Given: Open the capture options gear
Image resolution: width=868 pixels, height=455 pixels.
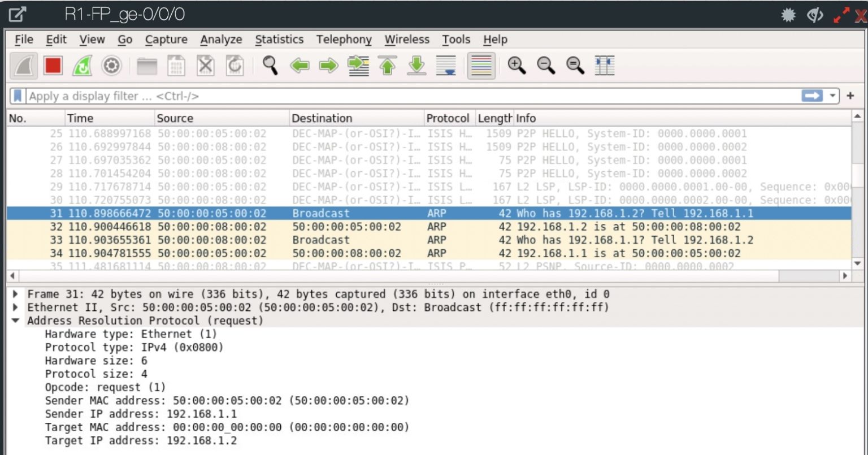Looking at the screenshot, I should click(111, 66).
